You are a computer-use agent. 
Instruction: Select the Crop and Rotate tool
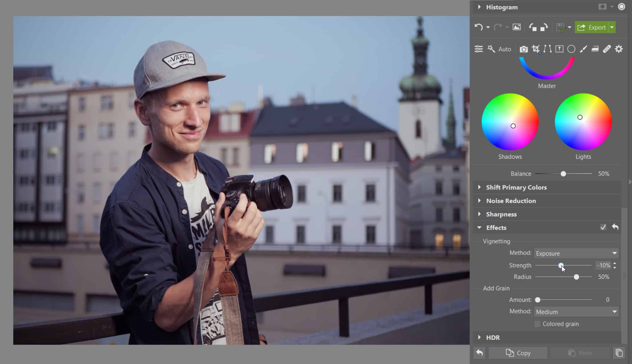click(536, 49)
